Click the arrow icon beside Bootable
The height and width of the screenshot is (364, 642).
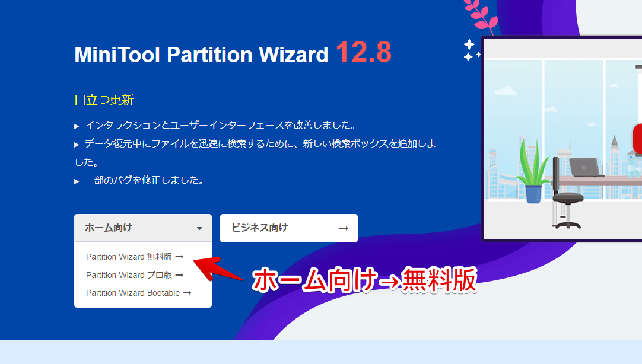(187, 293)
